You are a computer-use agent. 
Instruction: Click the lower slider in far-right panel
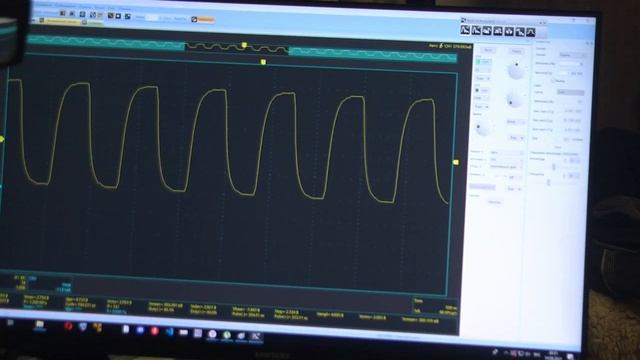549,182
